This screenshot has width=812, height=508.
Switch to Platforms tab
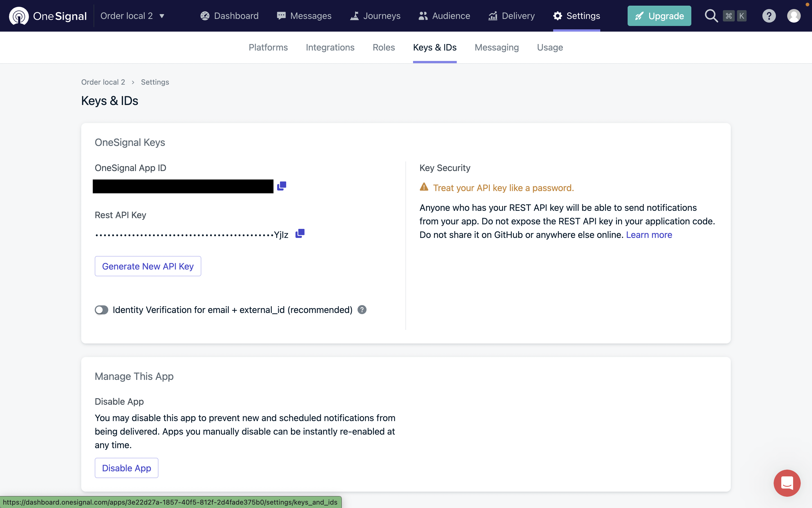(268, 47)
